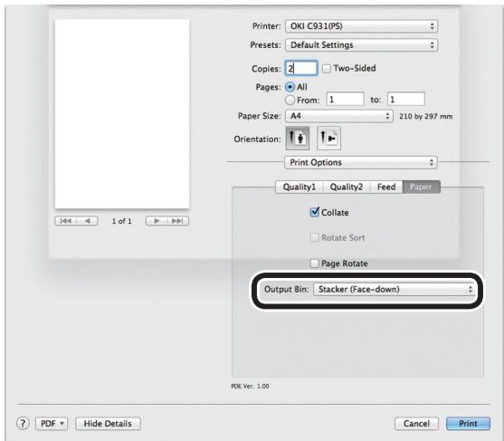Open the Print Options panel dropdown
This screenshot has height=441, width=504.
(361, 162)
